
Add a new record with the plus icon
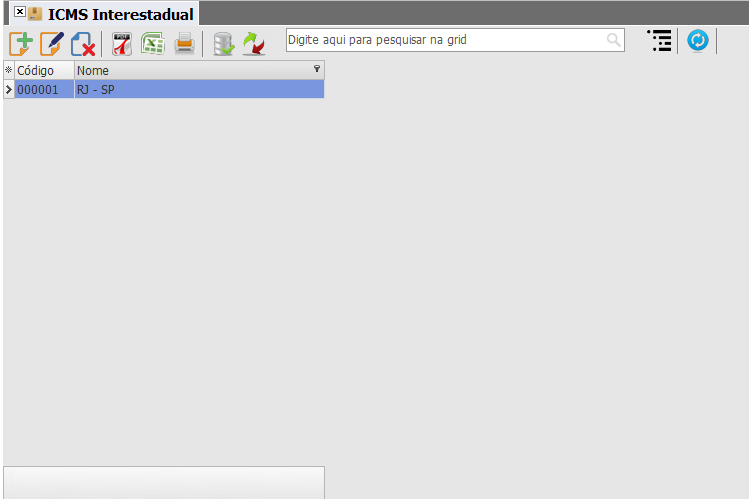21,43
